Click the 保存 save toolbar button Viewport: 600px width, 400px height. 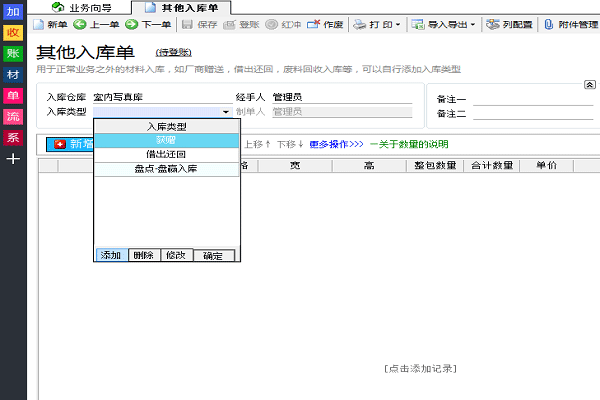199,24
